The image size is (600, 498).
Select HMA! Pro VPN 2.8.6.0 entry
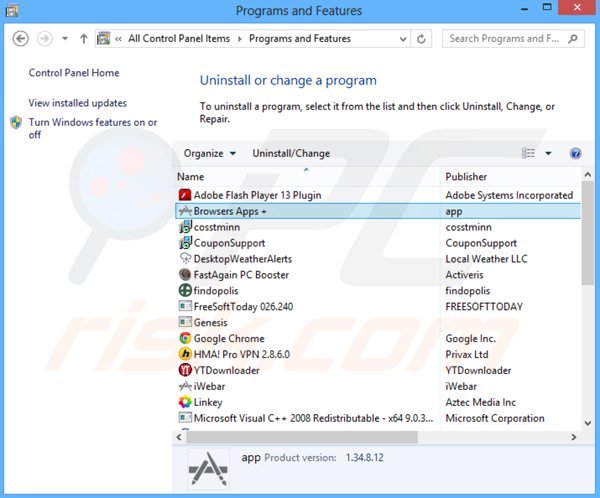[x=241, y=354]
